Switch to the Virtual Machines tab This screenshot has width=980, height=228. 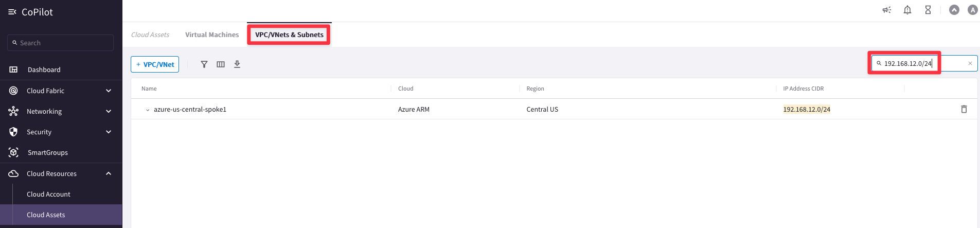[x=212, y=34]
